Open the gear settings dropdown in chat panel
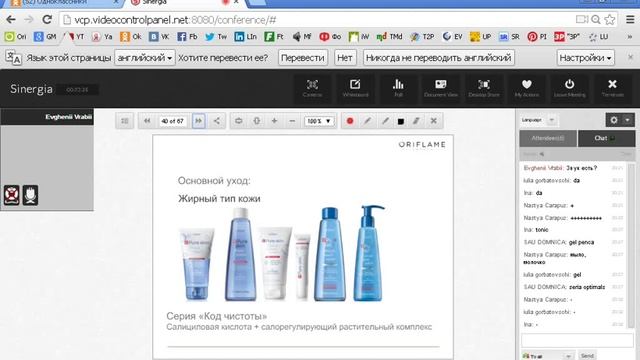Image resolution: width=640 pixels, height=360 pixels. [620, 120]
